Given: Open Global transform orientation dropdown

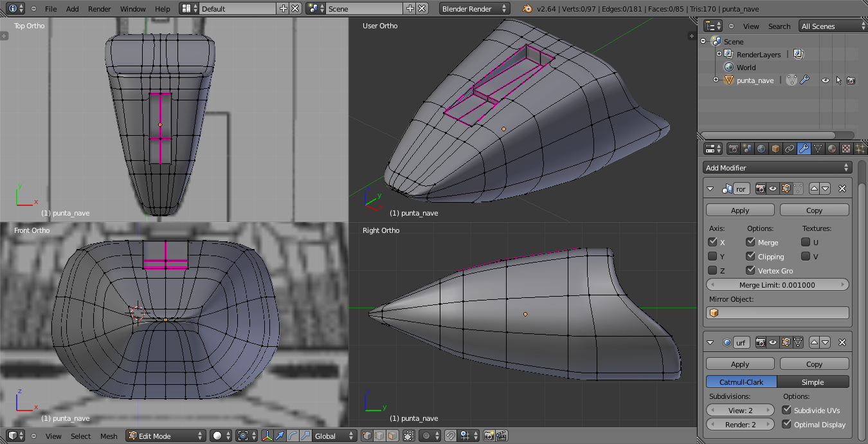Looking at the screenshot, I should [x=334, y=436].
